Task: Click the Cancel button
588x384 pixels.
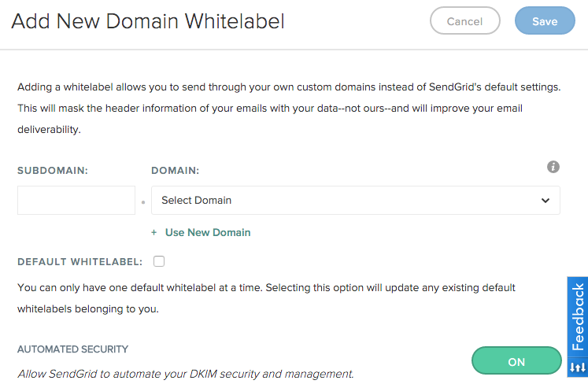Action: 465,20
